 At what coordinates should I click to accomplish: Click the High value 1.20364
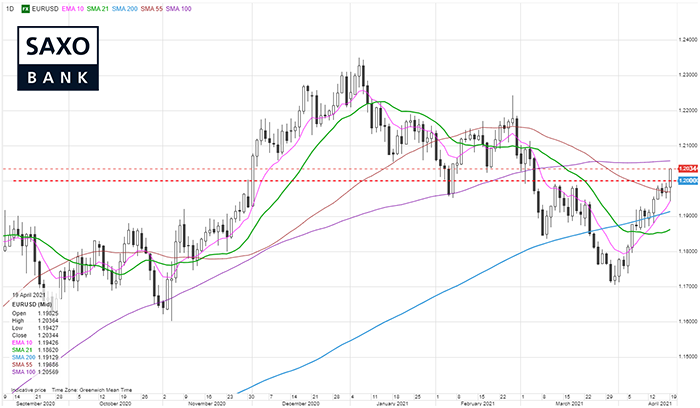pos(49,321)
